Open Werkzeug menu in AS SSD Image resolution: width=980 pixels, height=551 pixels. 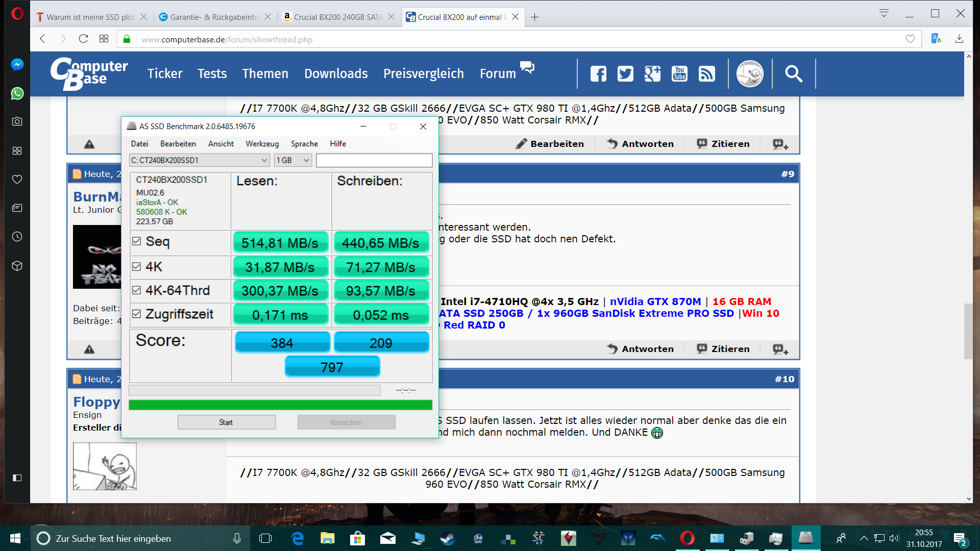coord(262,144)
